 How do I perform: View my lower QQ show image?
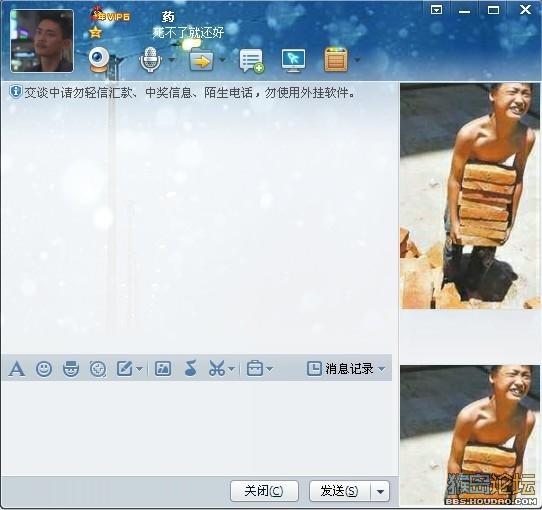point(470,435)
